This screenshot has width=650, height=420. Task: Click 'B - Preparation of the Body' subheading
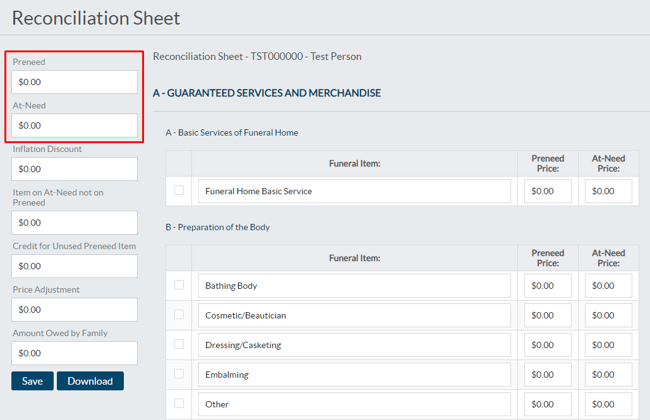coord(218,227)
